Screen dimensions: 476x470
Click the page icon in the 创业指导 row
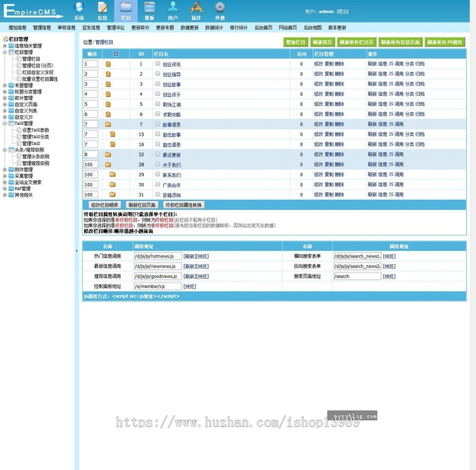108,74
